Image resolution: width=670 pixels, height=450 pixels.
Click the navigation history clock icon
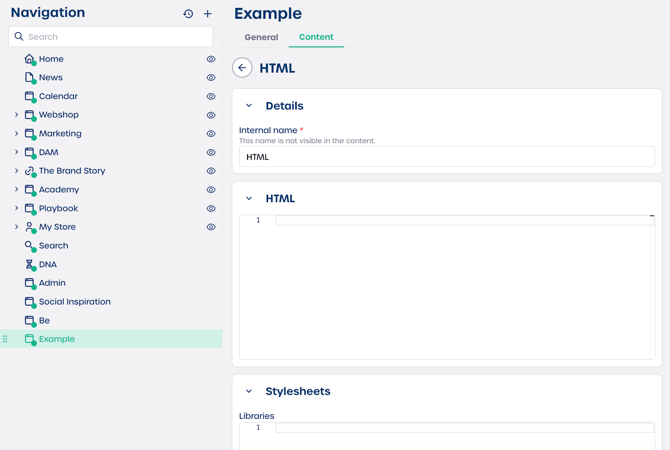click(x=188, y=14)
